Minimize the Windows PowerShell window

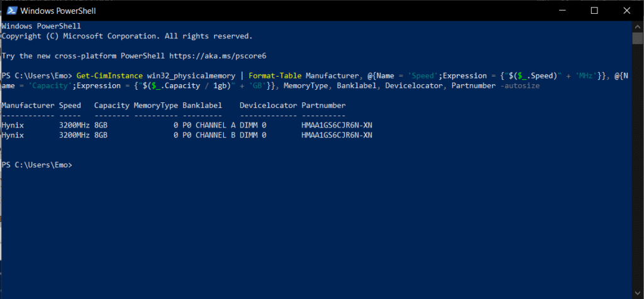pyautogui.click(x=562, y=11)
